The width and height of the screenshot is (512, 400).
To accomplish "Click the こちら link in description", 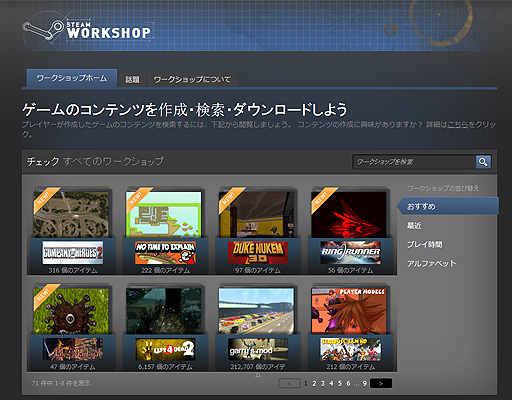I will 458,125.
